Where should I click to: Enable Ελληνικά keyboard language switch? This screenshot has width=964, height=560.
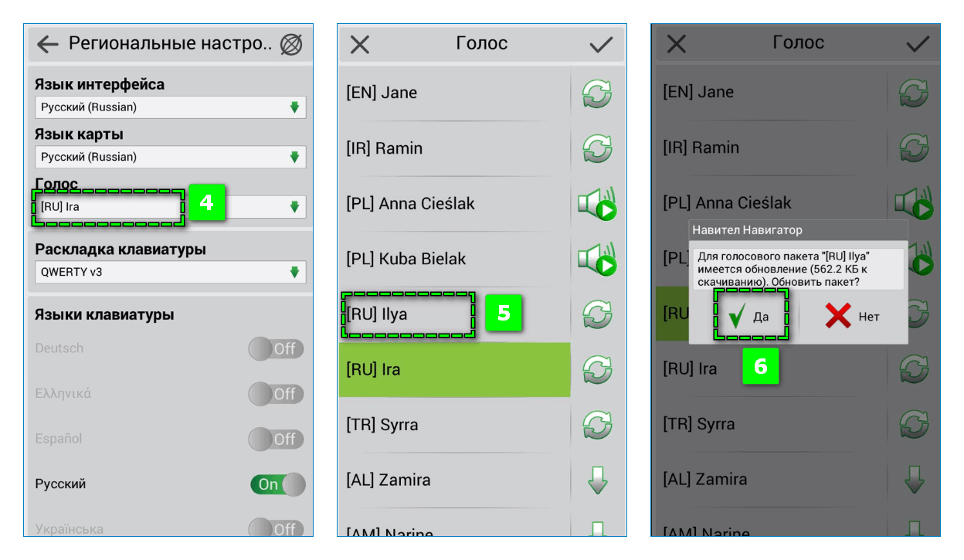(x=277, y=394)
